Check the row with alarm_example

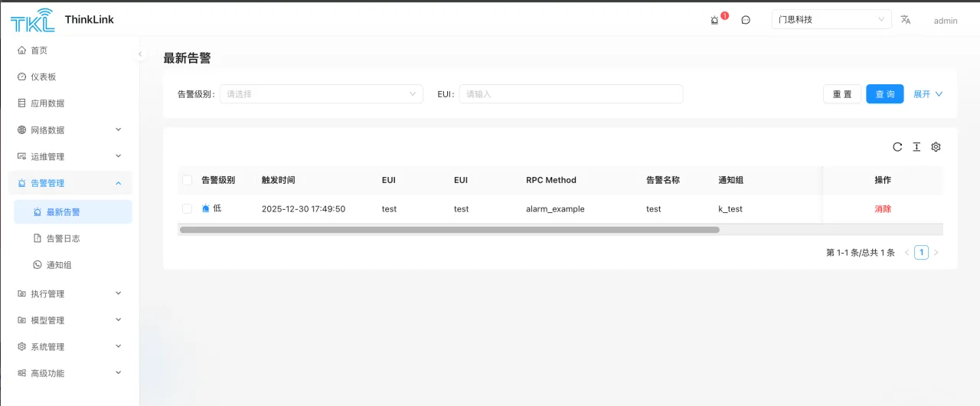click(188, 208)
